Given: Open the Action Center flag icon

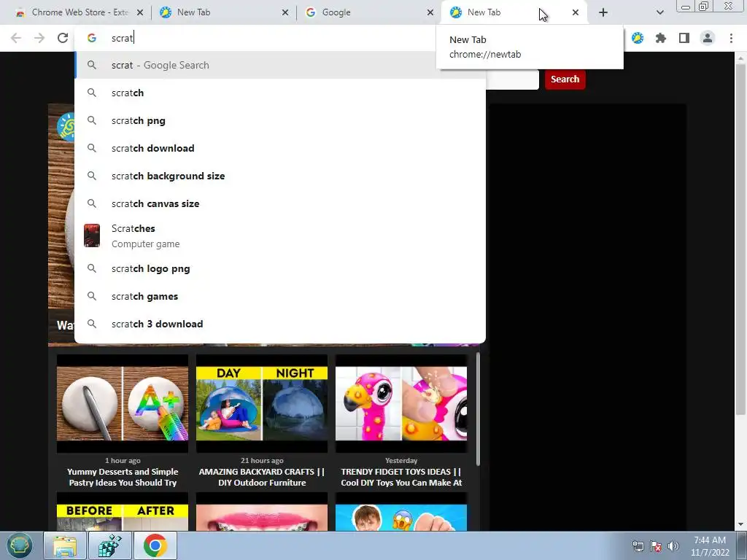Looking at the screenshot, I should tap(656, 546).
